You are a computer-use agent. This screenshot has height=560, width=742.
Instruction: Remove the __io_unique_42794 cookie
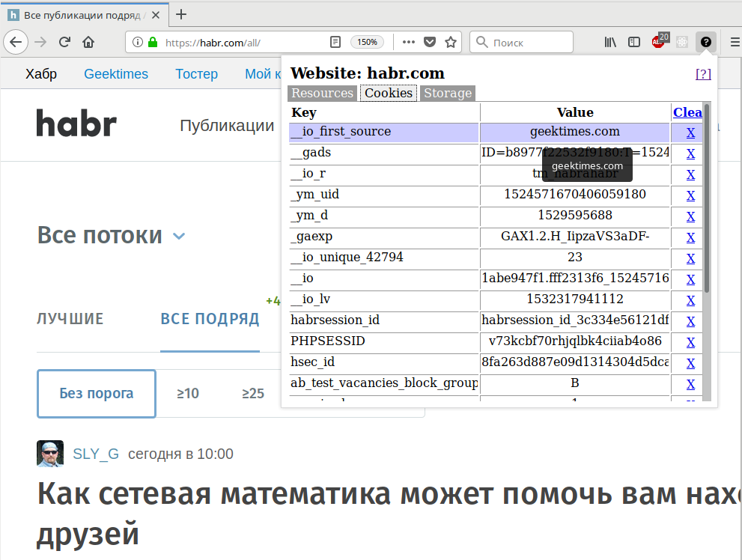690,258
